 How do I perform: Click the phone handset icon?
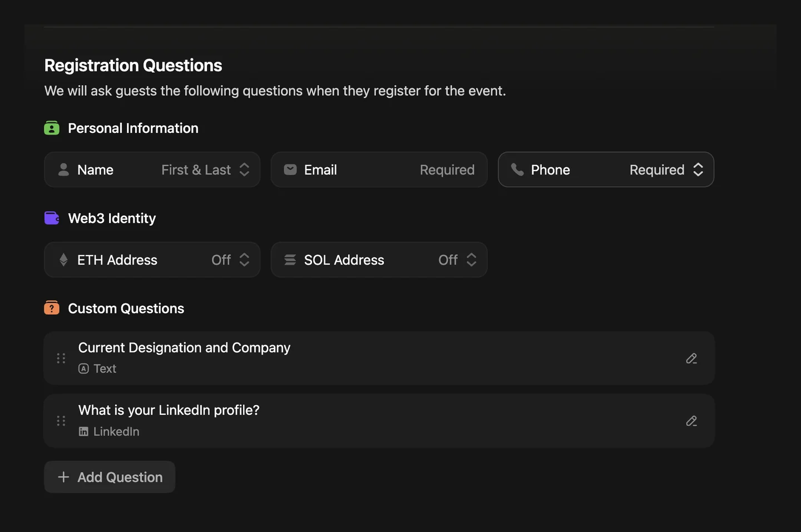pyautogui.click(x=517, y=170)
